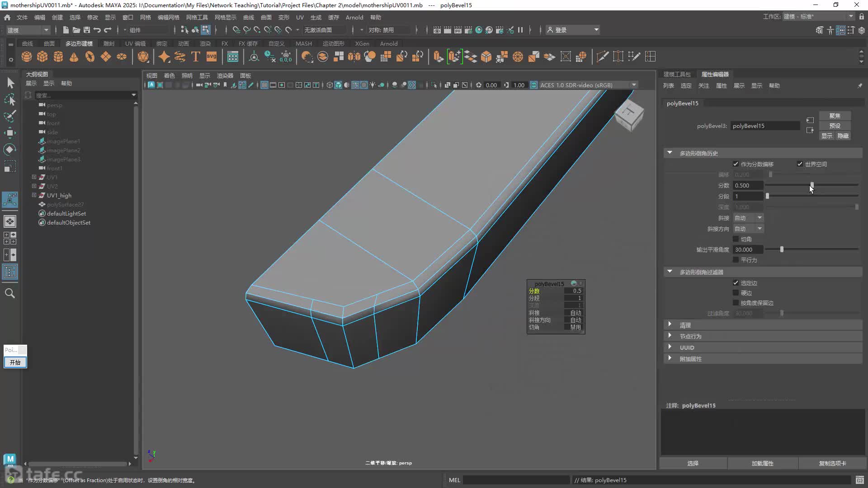The width and height of the screenshot is (868, 488).
Task: Click the highlighted Bevel shelf icon
Action: coord(454,56)
